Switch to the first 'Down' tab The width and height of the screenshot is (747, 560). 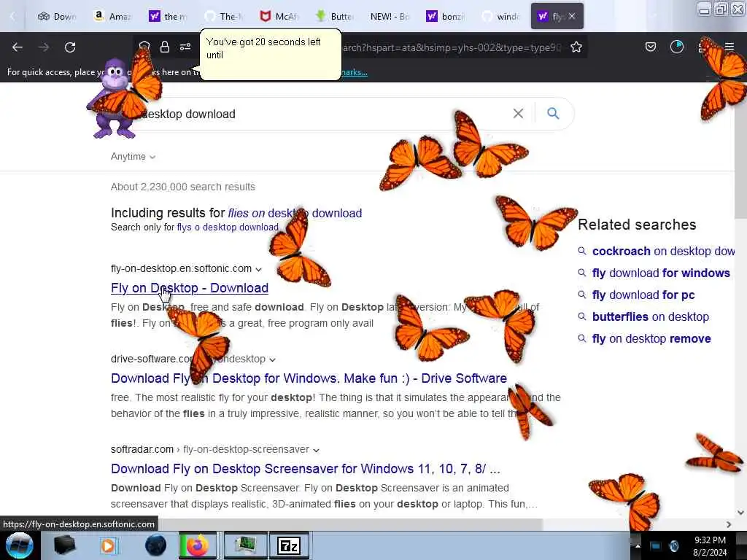pos(57,16)
